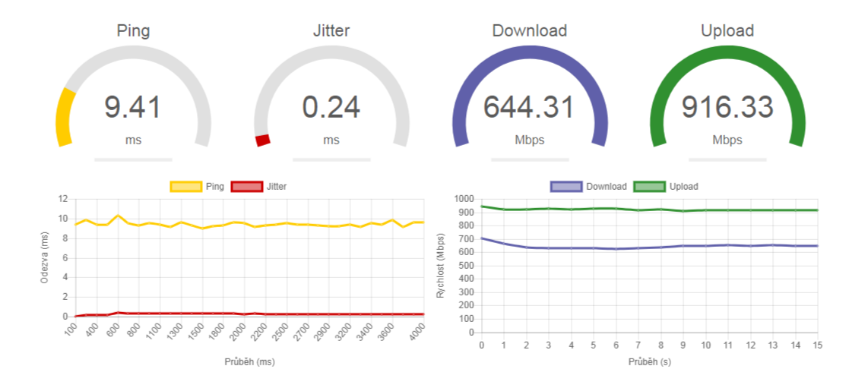Click the 900 tick on Rychlost axis
This screenshot has width=868, height=388.
click(x=467, y=213)
